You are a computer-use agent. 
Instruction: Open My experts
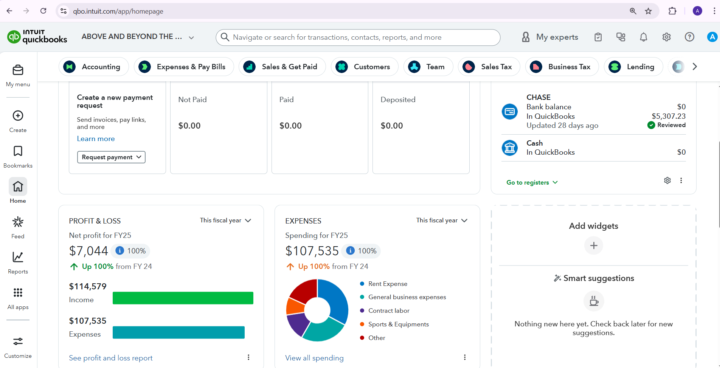point(550,37)
